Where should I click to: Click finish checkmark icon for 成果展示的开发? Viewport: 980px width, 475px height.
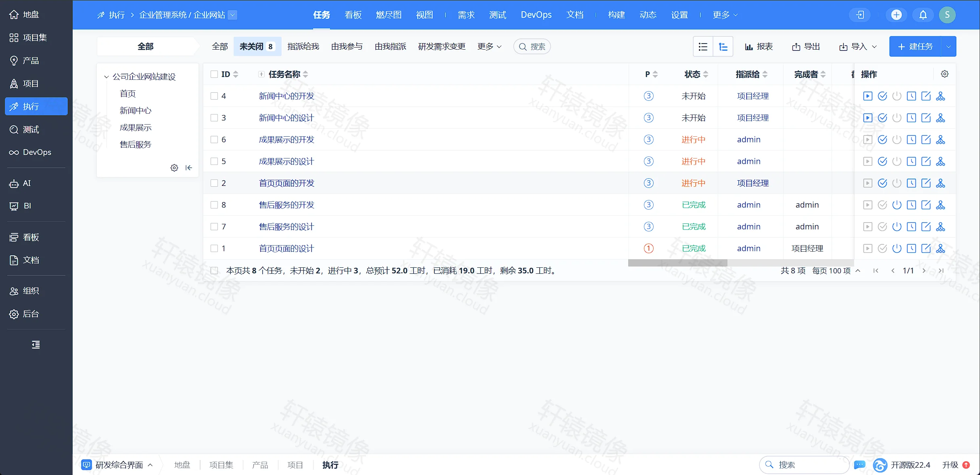tap(882, 140)
